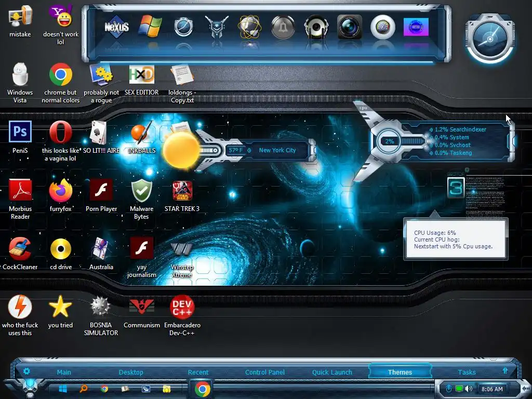The width and height of the screenshot is (532, 399).
Task: Open the white speedometer icon in dock
Action: [x=383, y=27]
